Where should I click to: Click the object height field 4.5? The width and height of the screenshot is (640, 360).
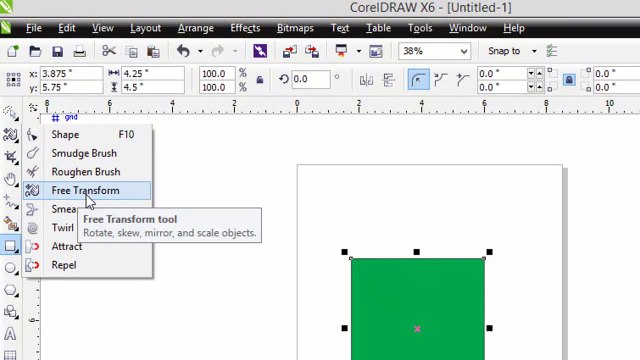[153, 87]
